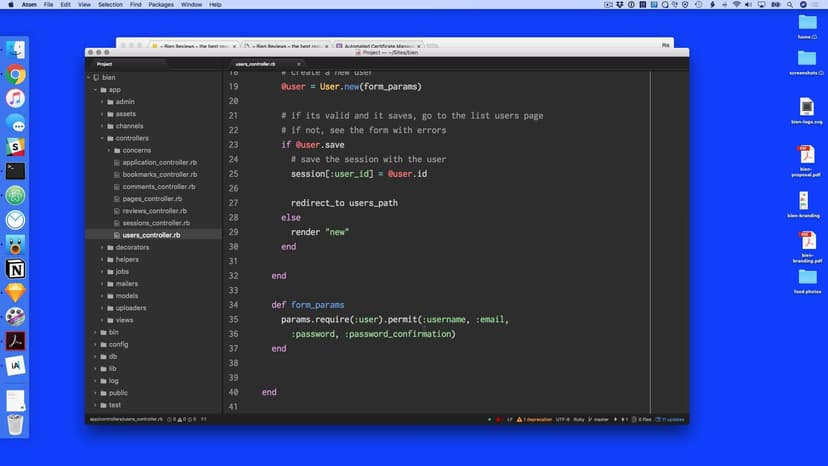
Task: Open the Trash in the dock
Action: tap(15, 424)
